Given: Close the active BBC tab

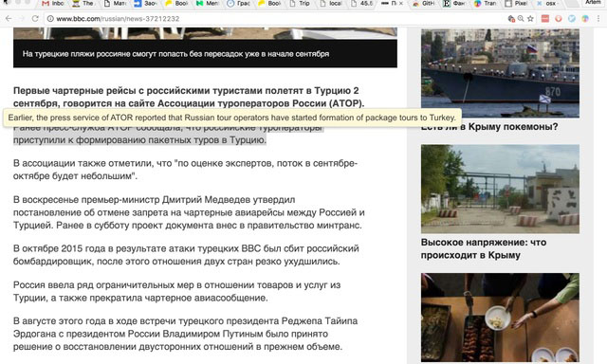Looking at the screenshot, I should [401, 4].
